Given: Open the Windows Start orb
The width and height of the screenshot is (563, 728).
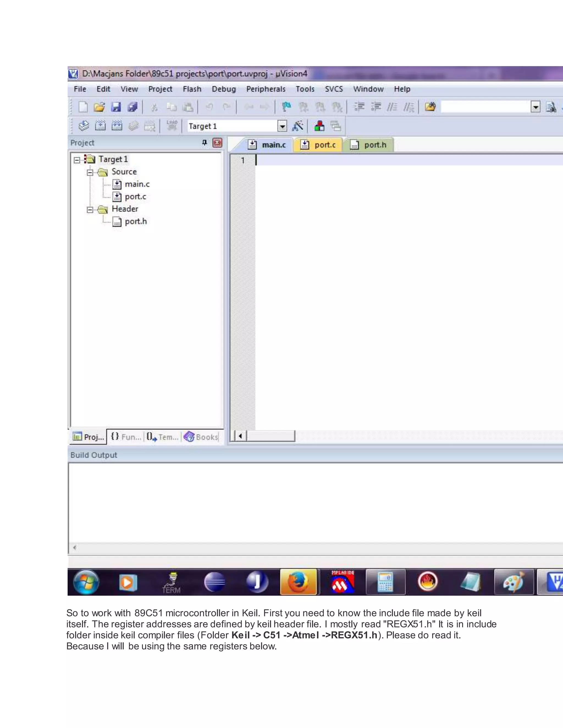Looking at the screenshot, I should coord(86,582).
